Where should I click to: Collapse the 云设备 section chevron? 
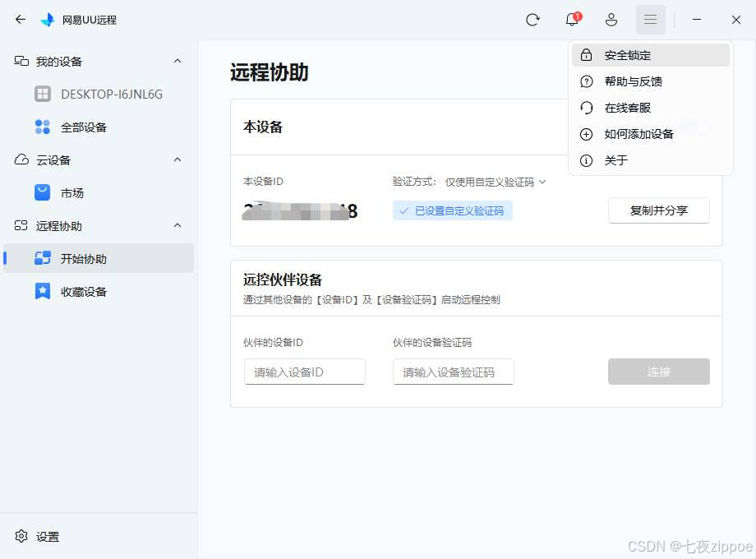pos(177,160)
